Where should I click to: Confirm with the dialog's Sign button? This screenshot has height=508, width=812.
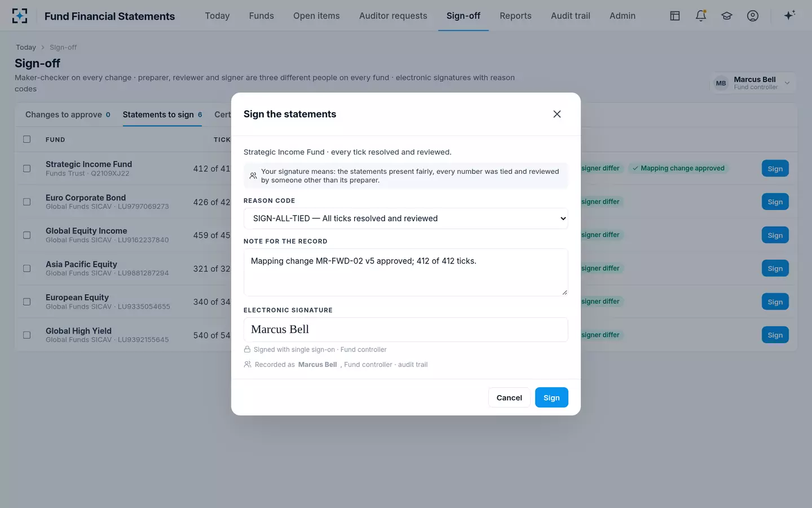pyautogui.click(x=551, y=397)
